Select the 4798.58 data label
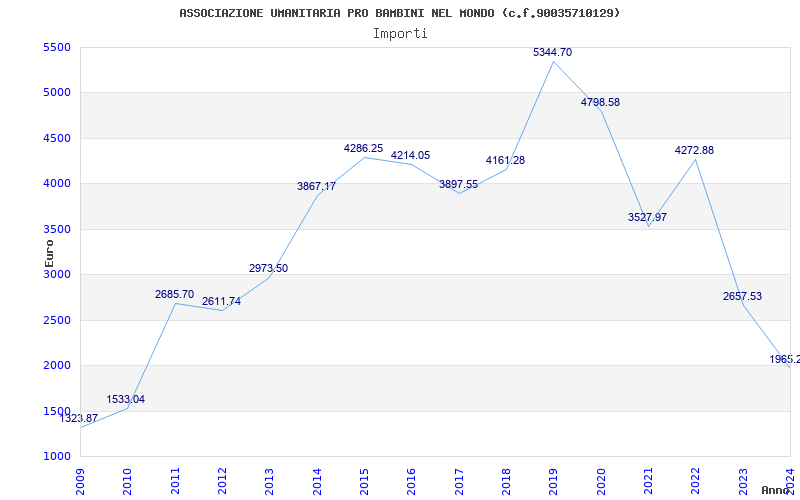The width and height of the screenshot is (800, 500). [x=601, y=102]
